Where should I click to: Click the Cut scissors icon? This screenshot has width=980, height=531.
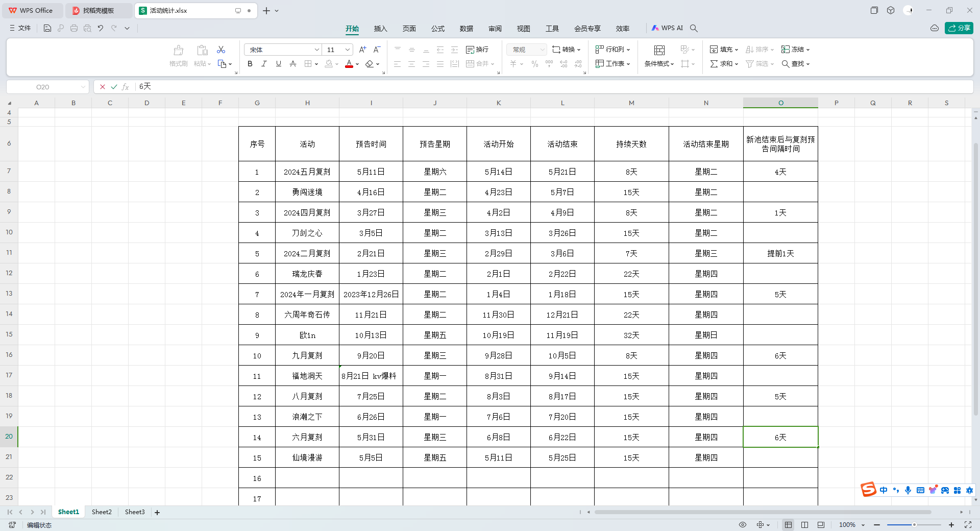pos(221,50)
